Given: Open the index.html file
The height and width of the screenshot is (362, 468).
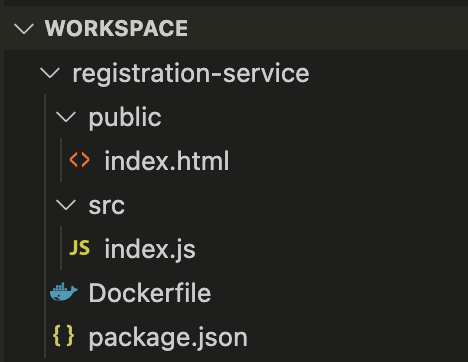Looking at the screenshot, I should tap(167, 161).
